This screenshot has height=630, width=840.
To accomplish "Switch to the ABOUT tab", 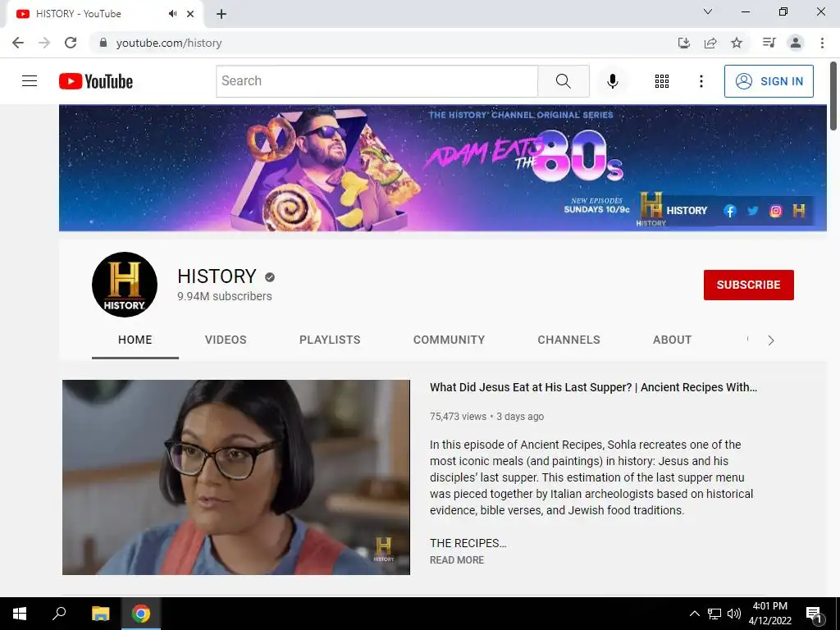I will tap(673, 340).
